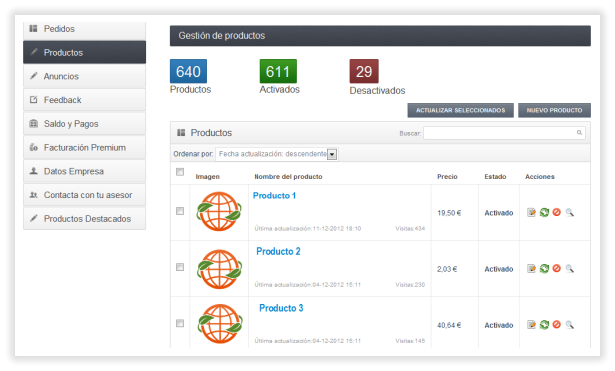The height and width of the screenshot is (371, 615).
Task: Click the red deactivate icon for Producto 1
Action: point(557,212)
